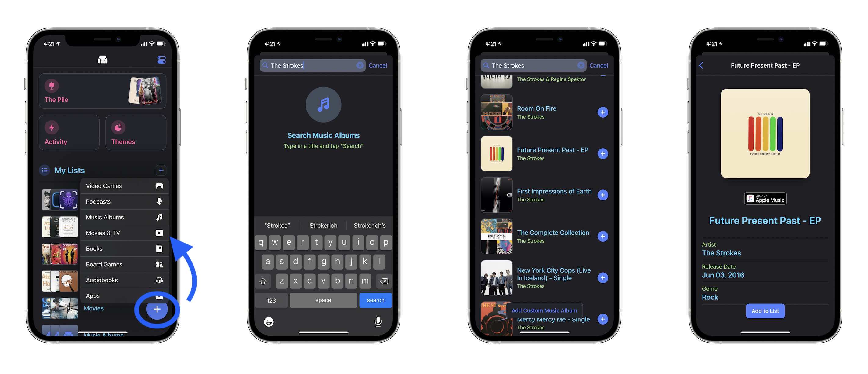Screen dimensions: 868x374
Task: Tap Cancel to dismiss search screen
Action: (x=378, y=65)
